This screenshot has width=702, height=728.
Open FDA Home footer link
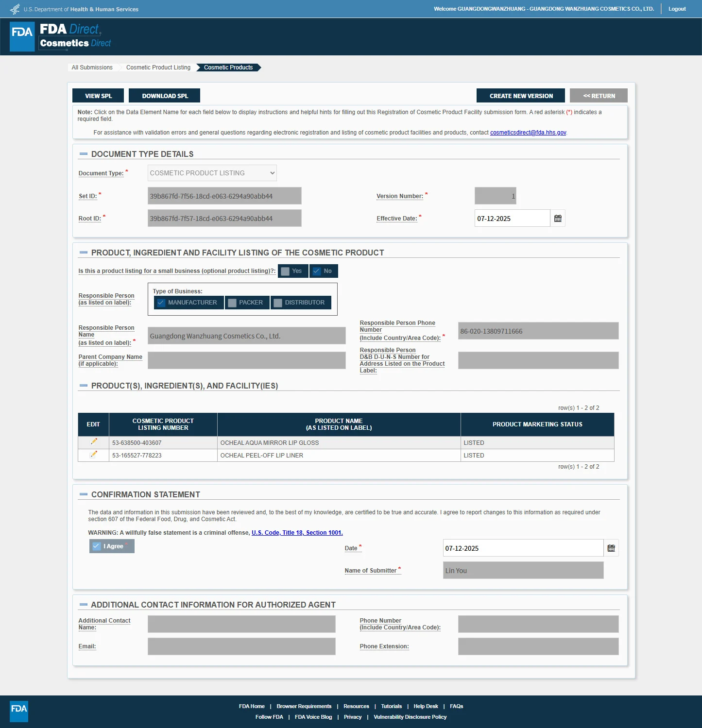(252, 706)
